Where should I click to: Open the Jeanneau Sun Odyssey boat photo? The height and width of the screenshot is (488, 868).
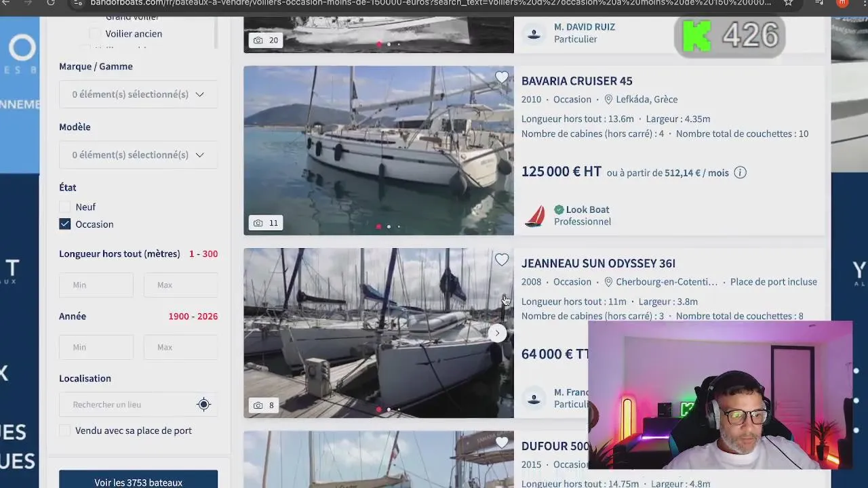(378, 333)
